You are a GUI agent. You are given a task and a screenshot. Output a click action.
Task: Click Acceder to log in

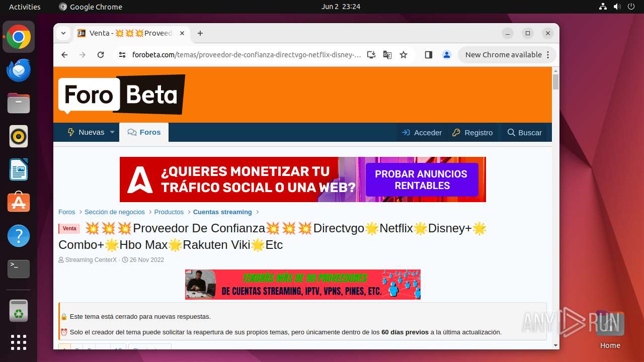point(422,133)
